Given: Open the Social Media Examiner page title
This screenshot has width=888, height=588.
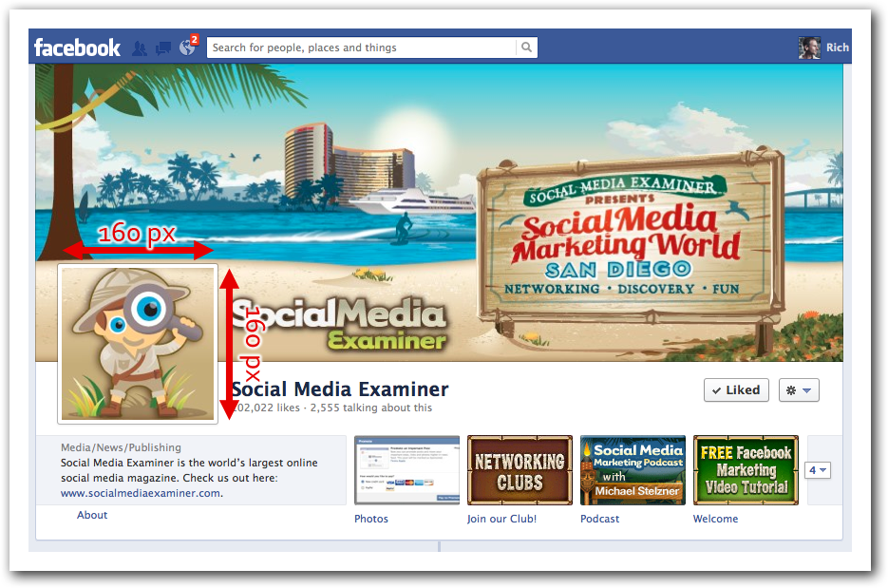Looking at the screenshot, I should click(x=340, y=389).
